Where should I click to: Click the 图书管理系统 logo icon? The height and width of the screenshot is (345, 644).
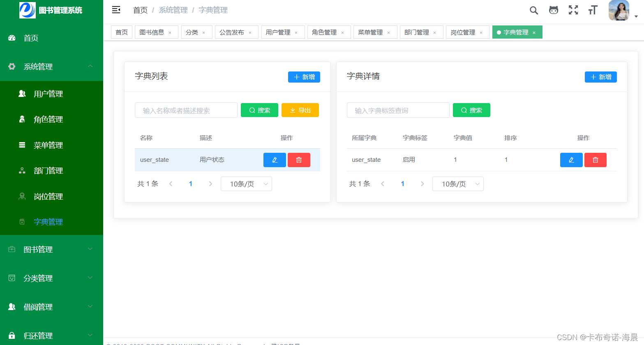27,10
